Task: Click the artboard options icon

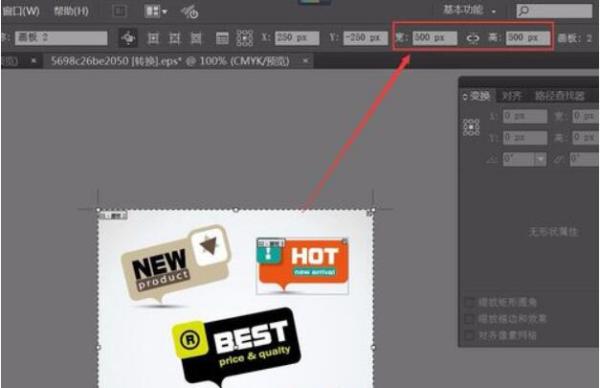Action: [222, 38]
